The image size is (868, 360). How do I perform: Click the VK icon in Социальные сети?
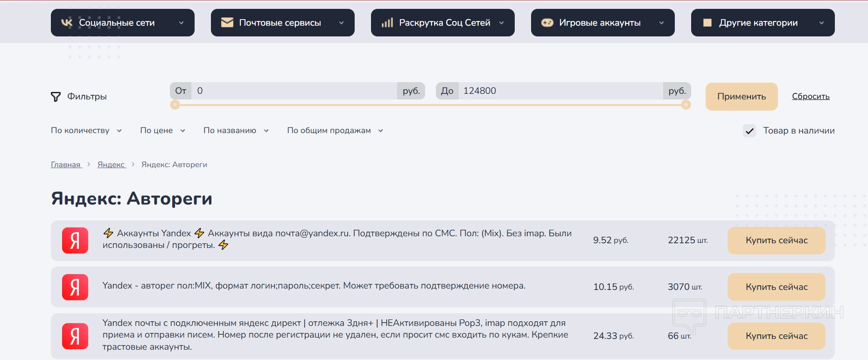point(67,22)
